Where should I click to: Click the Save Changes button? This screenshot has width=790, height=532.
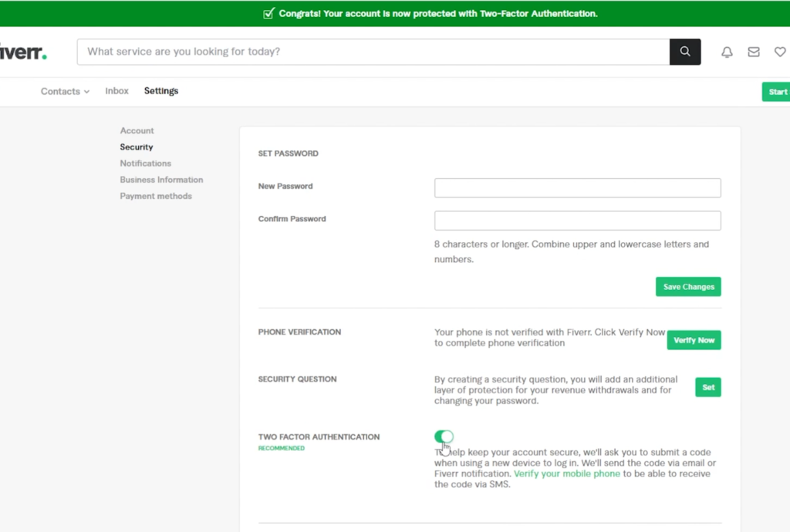688,286
